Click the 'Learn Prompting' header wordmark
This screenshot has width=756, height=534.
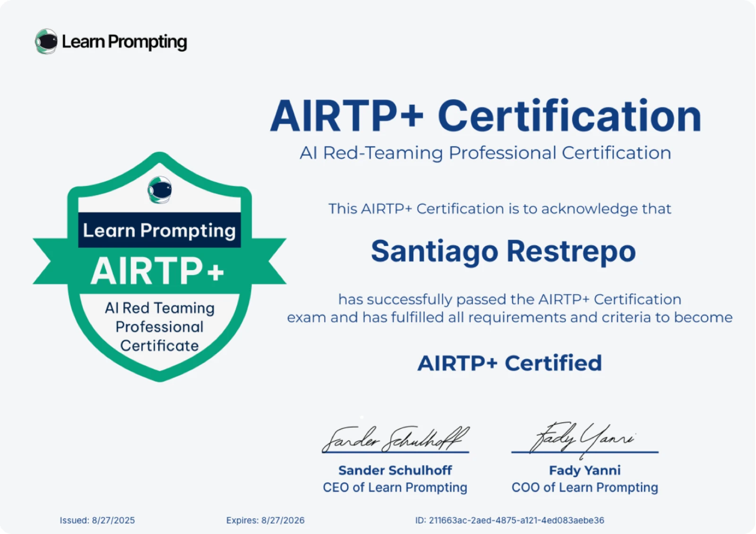point(124,42)
